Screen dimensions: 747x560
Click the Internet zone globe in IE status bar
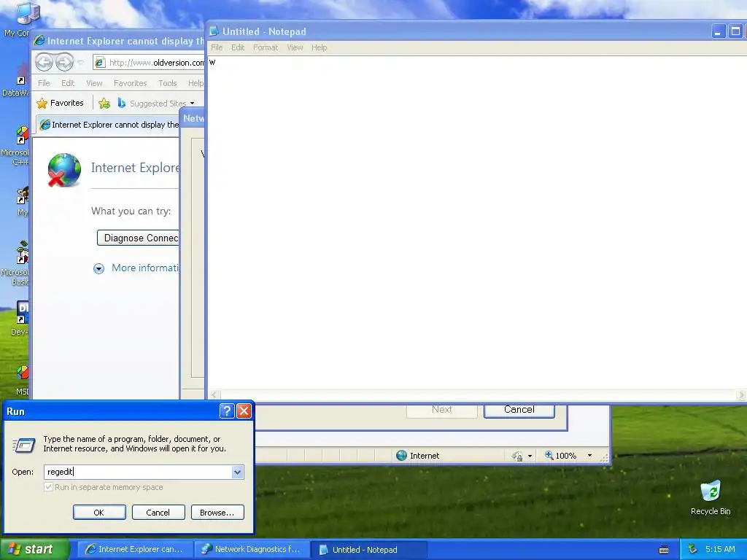pos(402,456)
